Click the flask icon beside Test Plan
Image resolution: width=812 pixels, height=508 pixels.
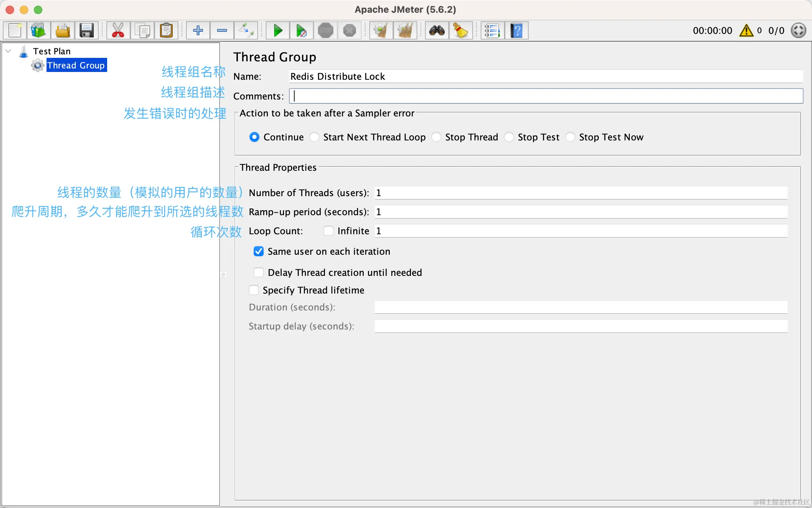point(24,52)
